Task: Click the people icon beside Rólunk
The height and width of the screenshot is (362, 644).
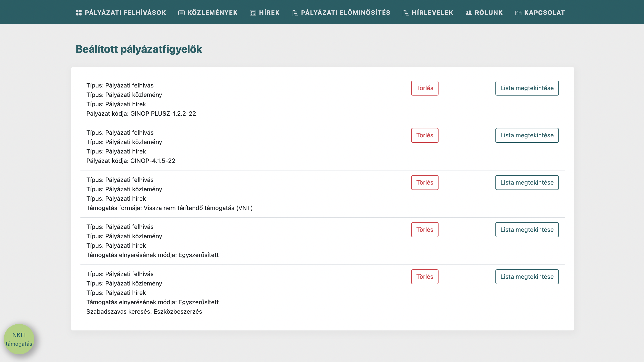Action: pos(469,13)
